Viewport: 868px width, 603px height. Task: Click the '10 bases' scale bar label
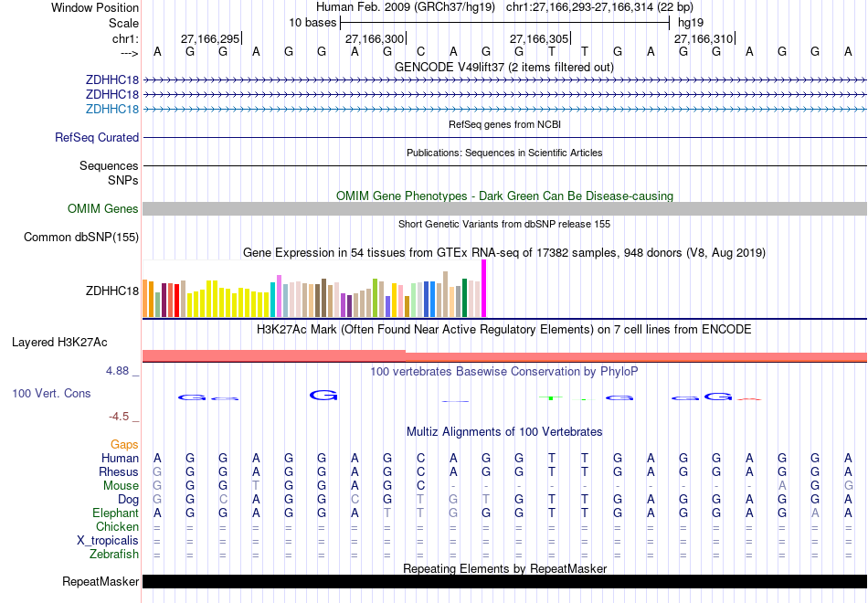point(312,23)
